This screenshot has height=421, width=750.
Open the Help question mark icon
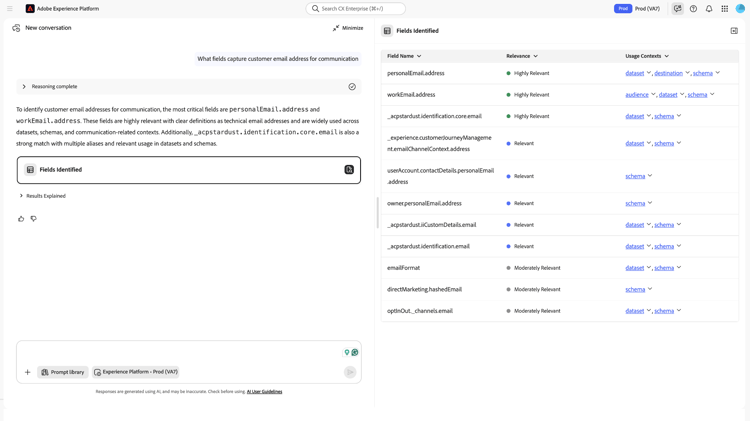(x=693, y=9)
